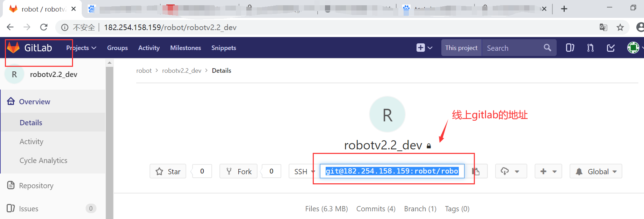Image resolution: width=644 pixels, height=219 pixels.
Task: Open the Global notification dropdown
Action: click(596, 171)
